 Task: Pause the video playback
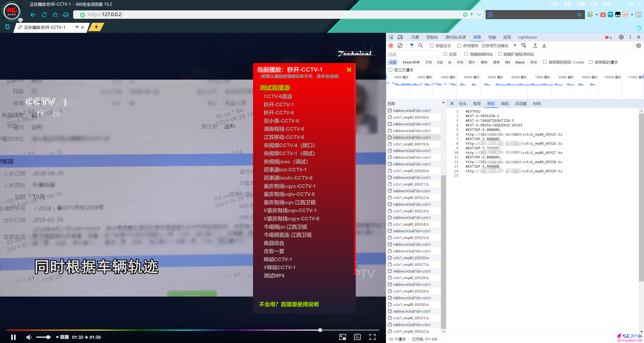13,337
